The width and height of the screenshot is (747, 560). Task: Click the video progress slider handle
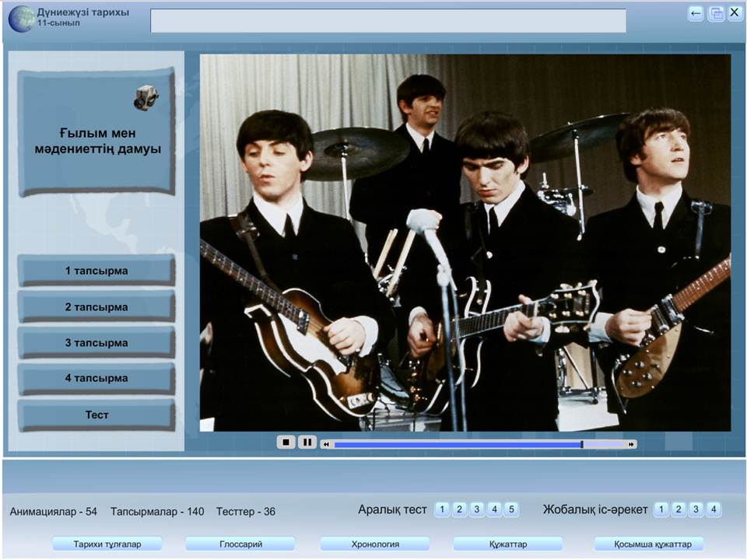click(582, 444)
